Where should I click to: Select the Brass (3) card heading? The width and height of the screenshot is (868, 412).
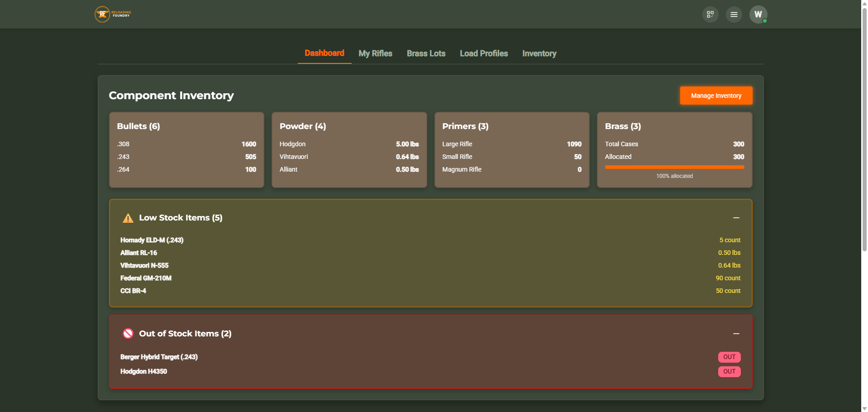point(623,126)
